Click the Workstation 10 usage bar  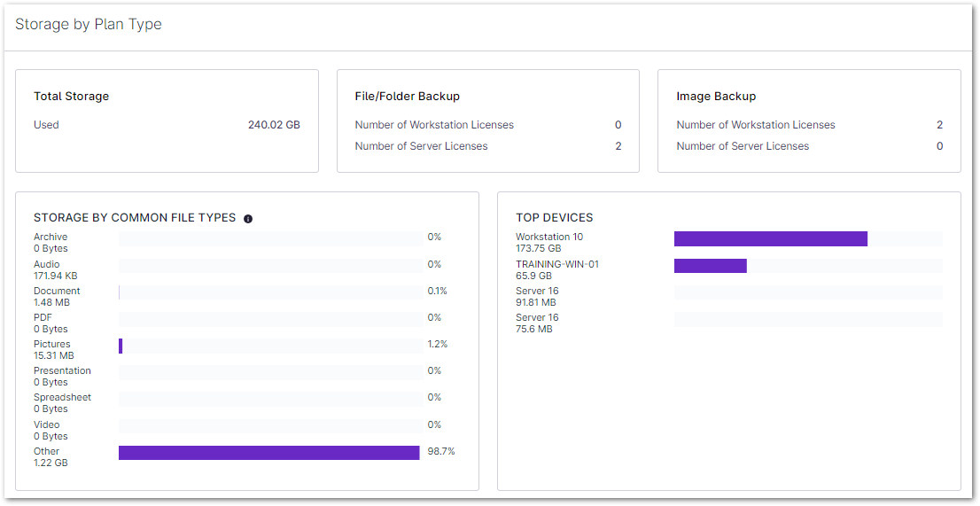pos(770,238)
